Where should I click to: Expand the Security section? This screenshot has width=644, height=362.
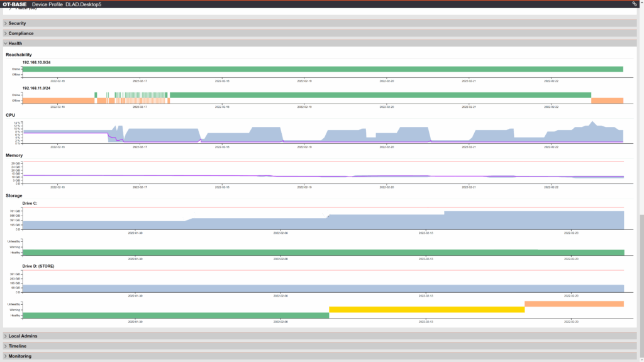click(17, 23)
